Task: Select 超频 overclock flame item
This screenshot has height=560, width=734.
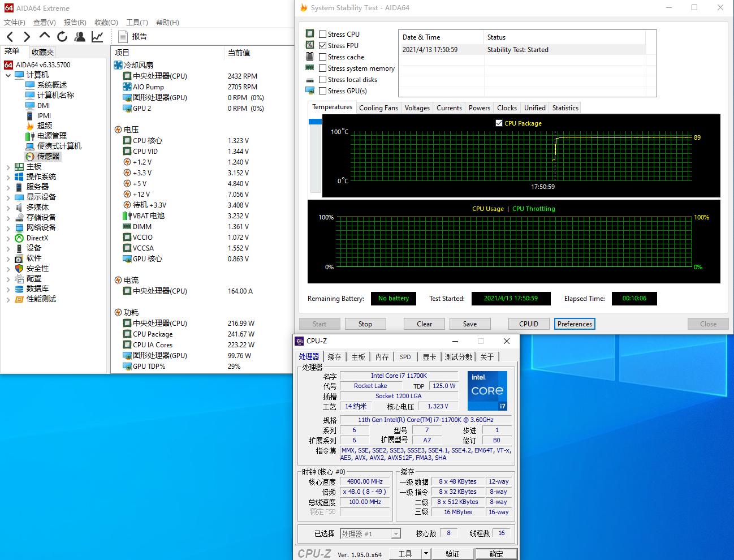Action: pos(39,126)
